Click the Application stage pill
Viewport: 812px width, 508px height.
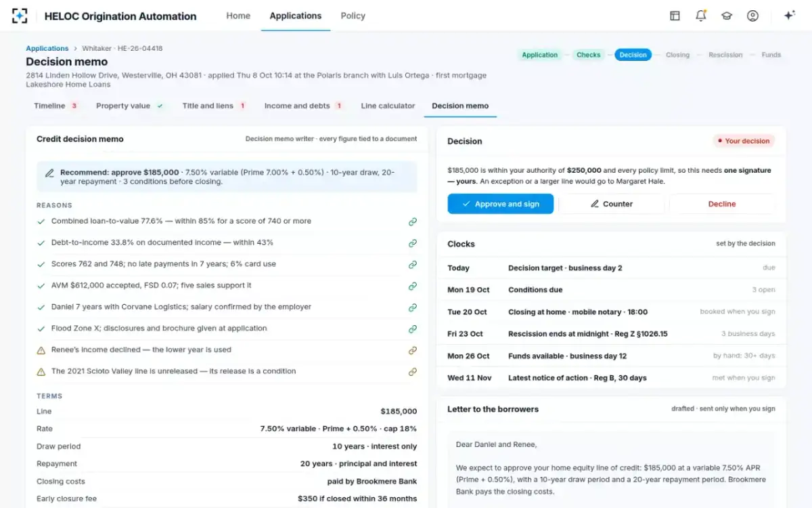(x=540, y=55)
